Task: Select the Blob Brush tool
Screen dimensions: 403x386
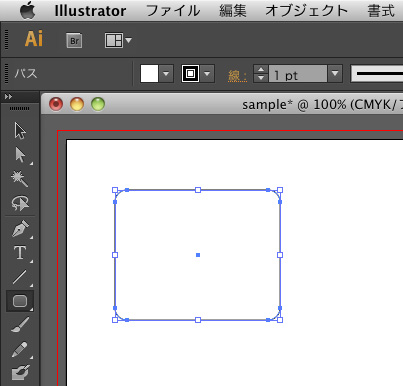Action: click(20, 372)
